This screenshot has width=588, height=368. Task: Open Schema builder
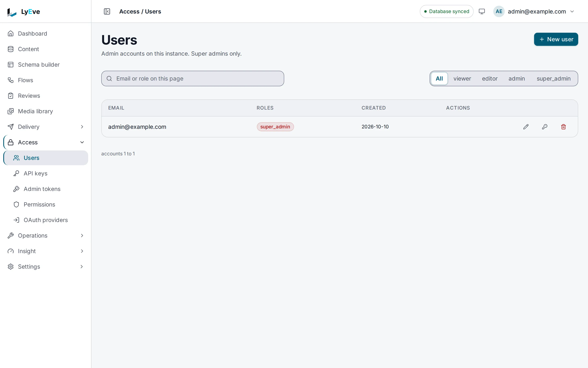[x=46, y=65]
